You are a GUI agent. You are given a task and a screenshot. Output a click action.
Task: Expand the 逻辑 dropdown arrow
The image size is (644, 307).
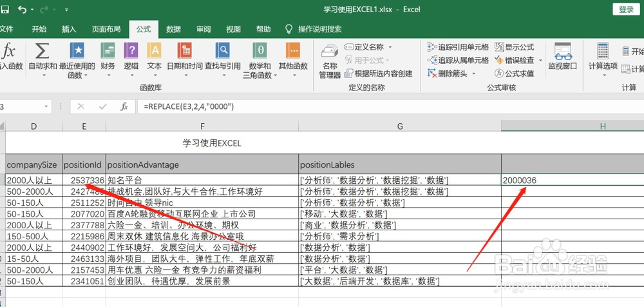(131, 75)
